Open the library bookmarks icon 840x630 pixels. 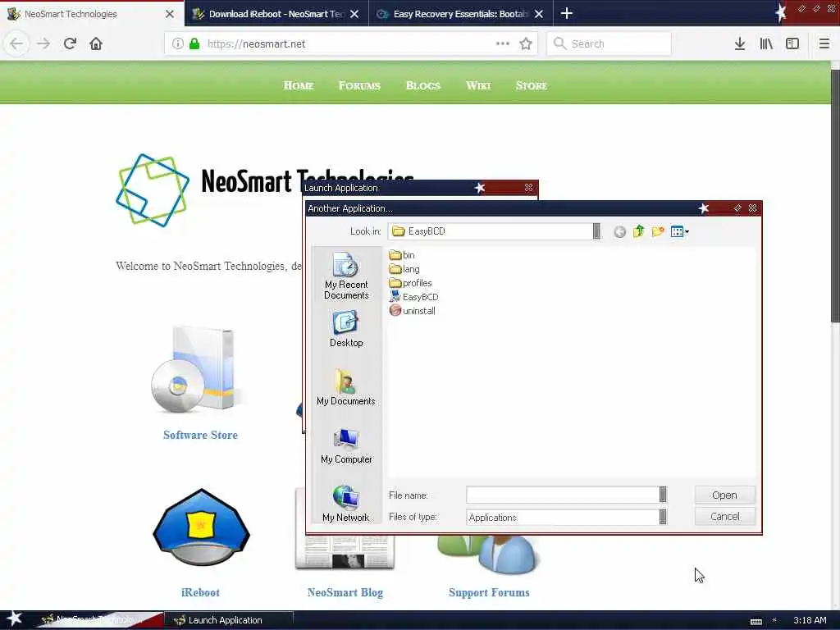pyautogui.click(x=766, y=43)
